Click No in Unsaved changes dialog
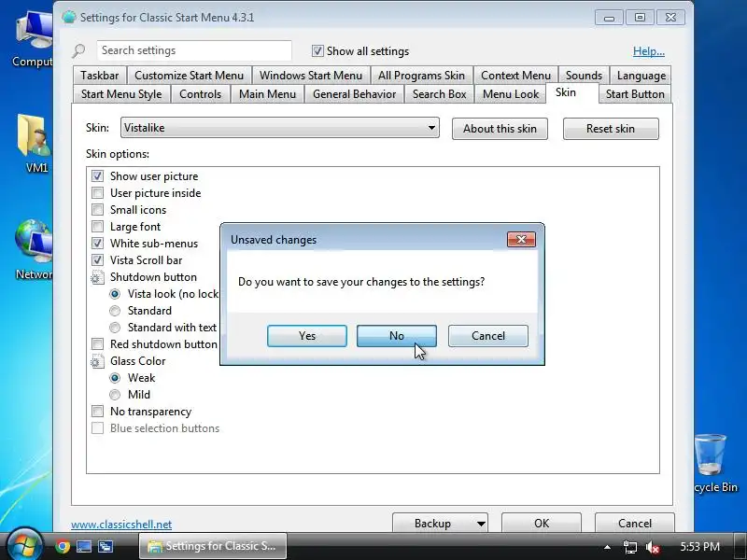The width and height of the screenshot is (747, 560). [396, 336]
